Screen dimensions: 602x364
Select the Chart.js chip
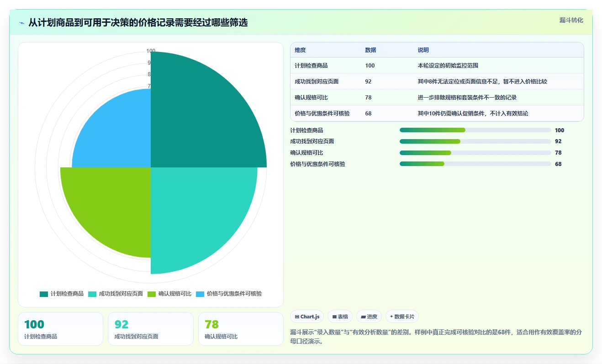307,317
